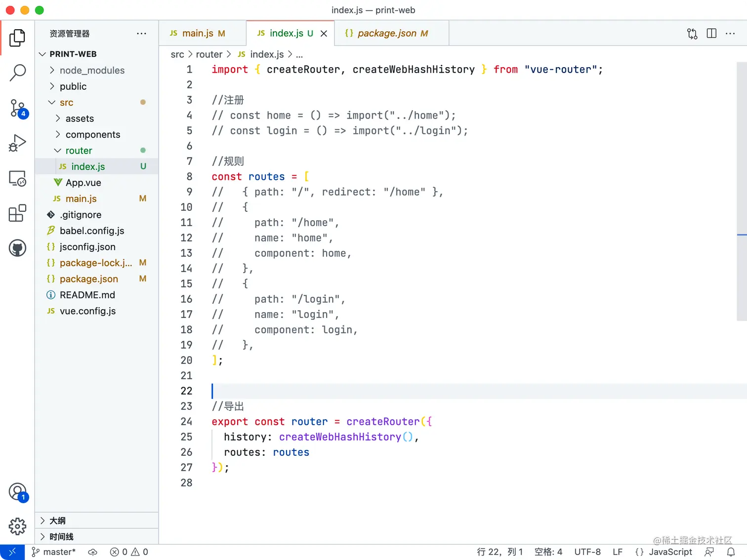Click line number 24 in the gutter

(186, 421)
